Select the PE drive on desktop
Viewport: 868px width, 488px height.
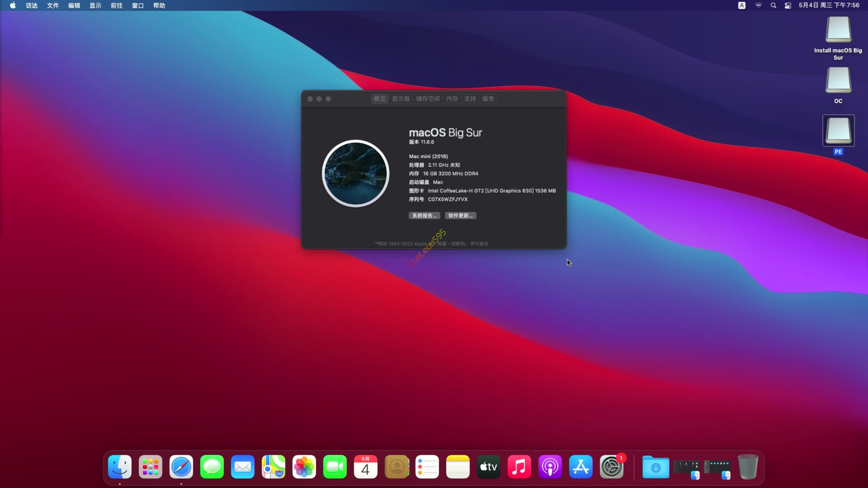click(x=838, y=131)
